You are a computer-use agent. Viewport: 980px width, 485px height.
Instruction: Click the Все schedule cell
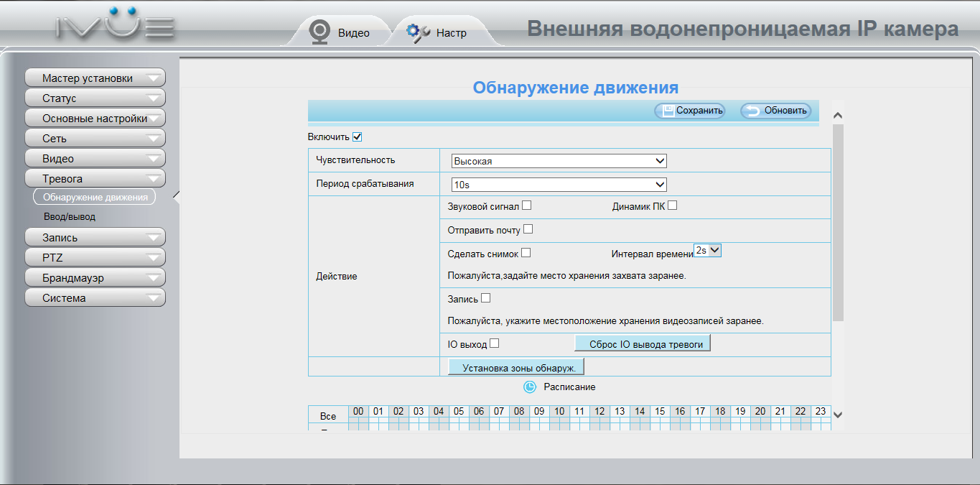328,416
